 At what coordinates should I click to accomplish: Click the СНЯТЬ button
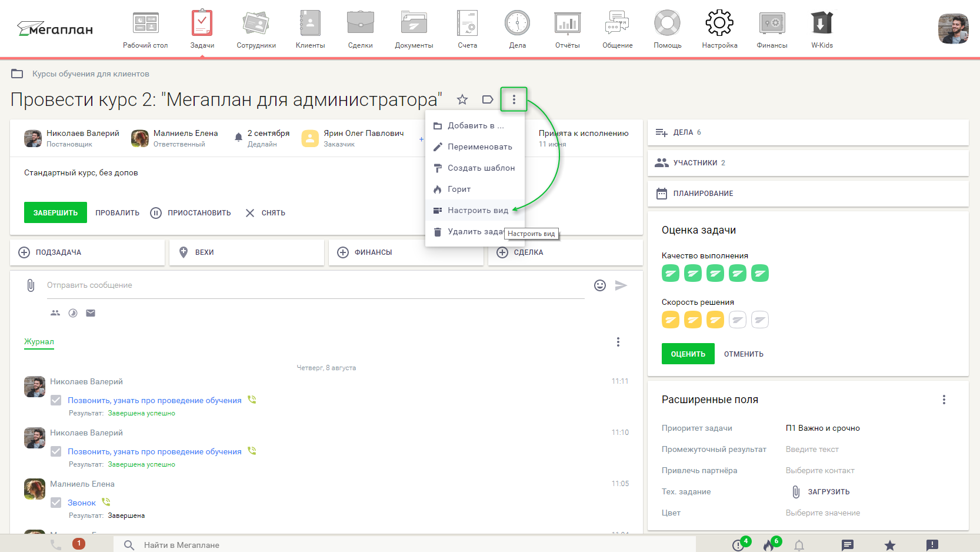point(265,213)
